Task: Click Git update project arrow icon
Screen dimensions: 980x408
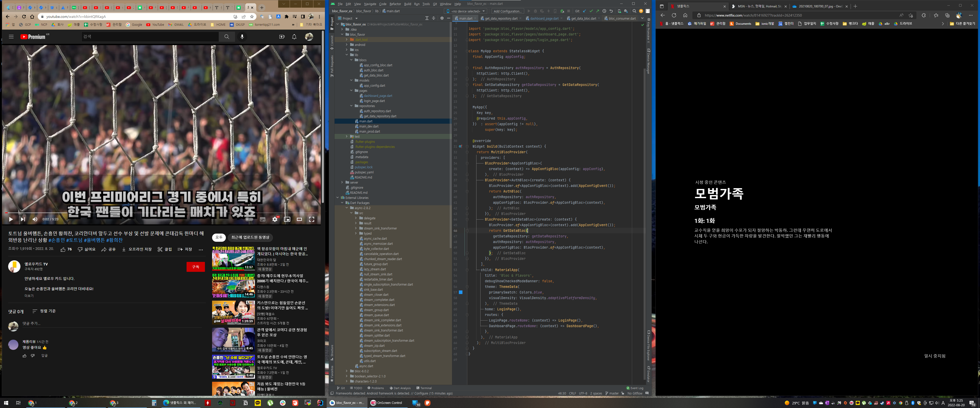Action: point(584,11)
